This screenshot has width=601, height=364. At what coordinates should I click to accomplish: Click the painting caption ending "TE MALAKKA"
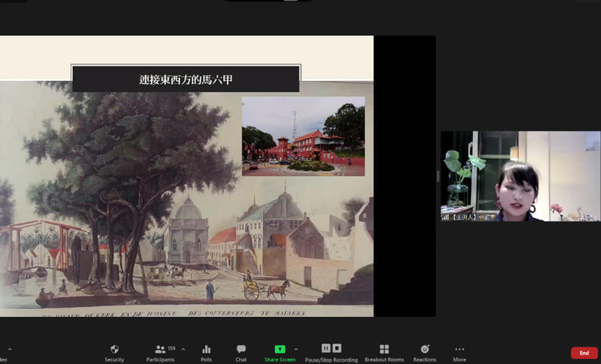point(174,314)
